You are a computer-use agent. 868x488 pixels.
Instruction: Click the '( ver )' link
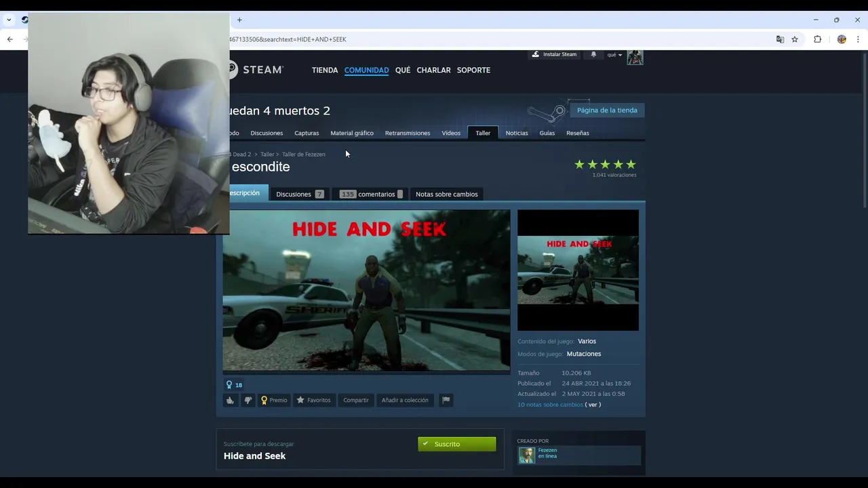click(593, 405)
